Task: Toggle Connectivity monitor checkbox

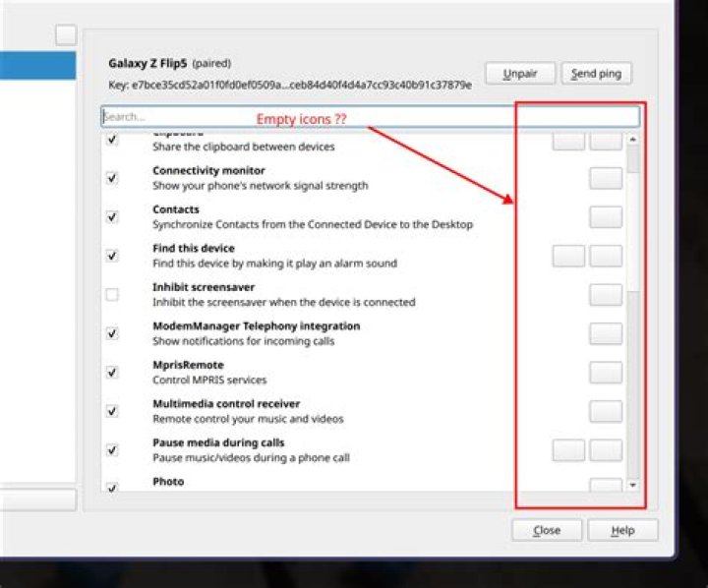Action: (112, 178)
